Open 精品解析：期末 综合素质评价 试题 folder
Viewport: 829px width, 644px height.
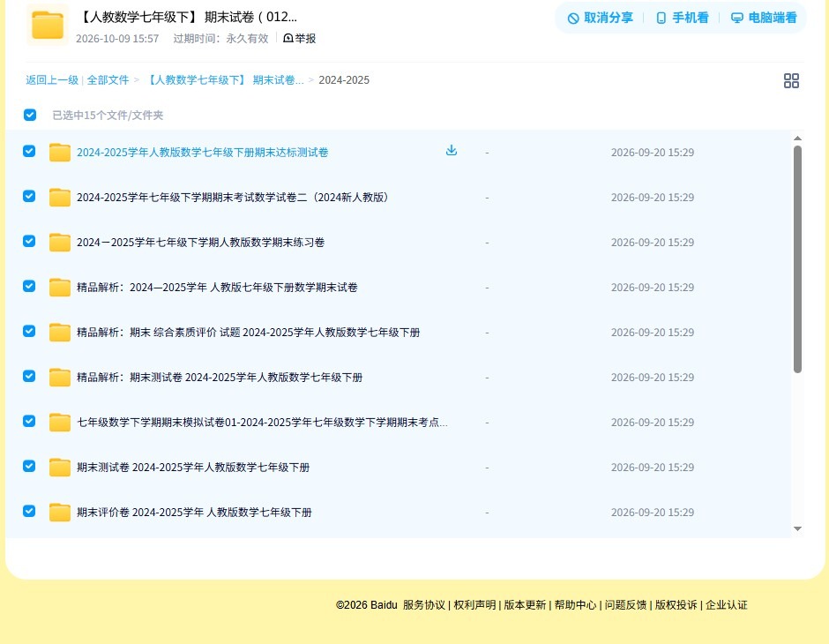pos(248,332)
